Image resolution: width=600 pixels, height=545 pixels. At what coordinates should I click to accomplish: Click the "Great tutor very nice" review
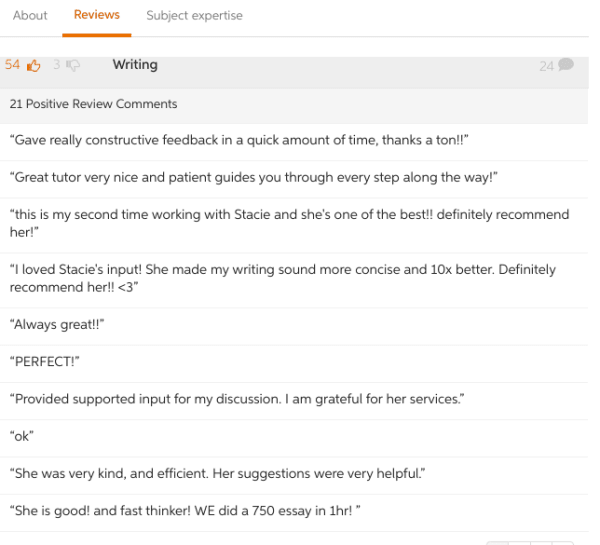[x=294, y=178]
